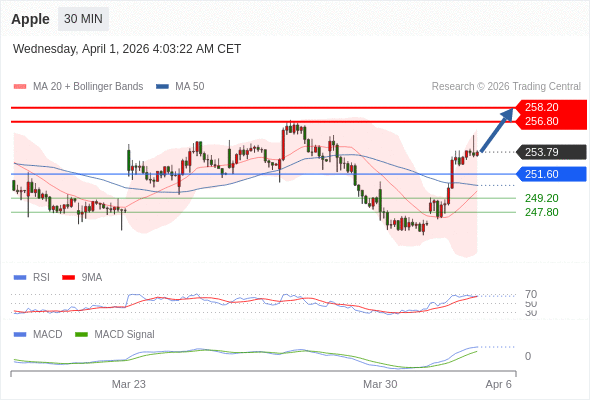Click the MACD zero axis label
The height and width of the screenshot is (400, 590).
(x=528, y=356)
